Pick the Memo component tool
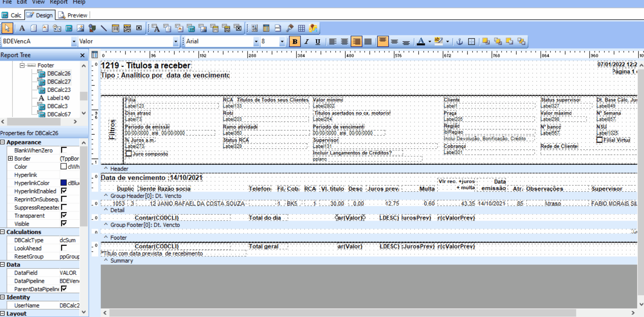This screenshot has width=644, height=317. pos(33,28)
